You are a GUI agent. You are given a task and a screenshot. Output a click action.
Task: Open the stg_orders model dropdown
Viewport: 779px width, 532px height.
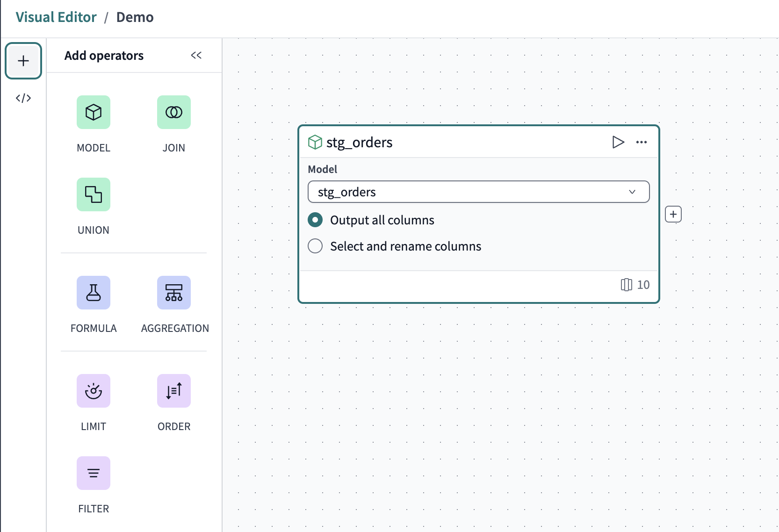point(478,192)
